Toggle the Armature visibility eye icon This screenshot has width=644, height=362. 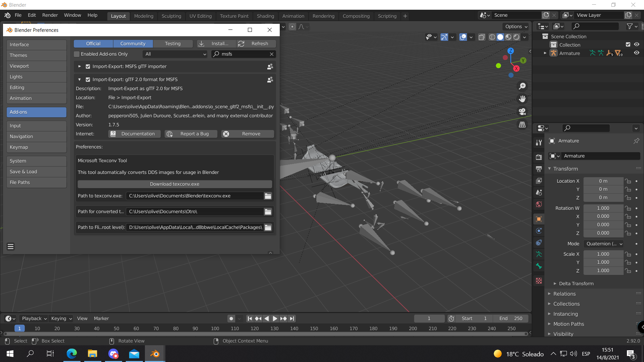(637, 53)
